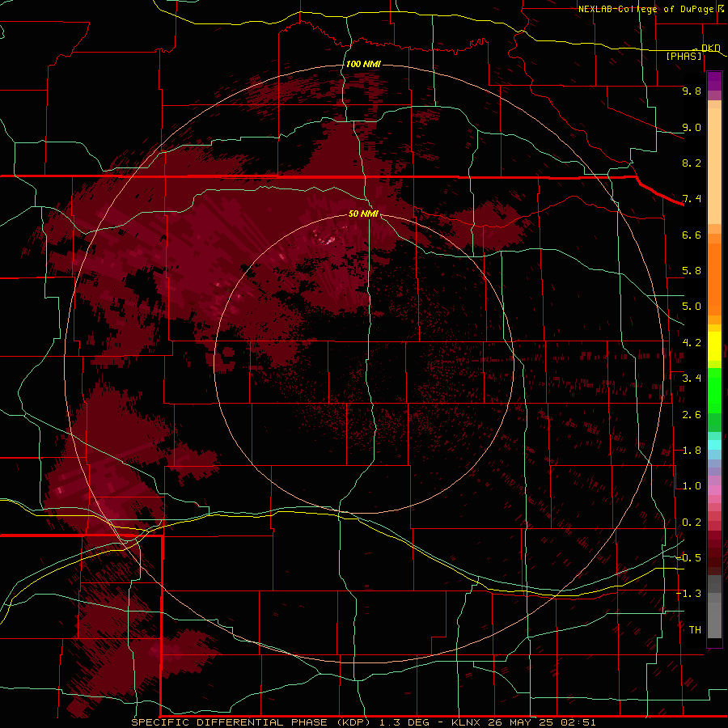Click the [PHAS] legend unit label
The height and width of the screenshot is (728, 728).
684,56
